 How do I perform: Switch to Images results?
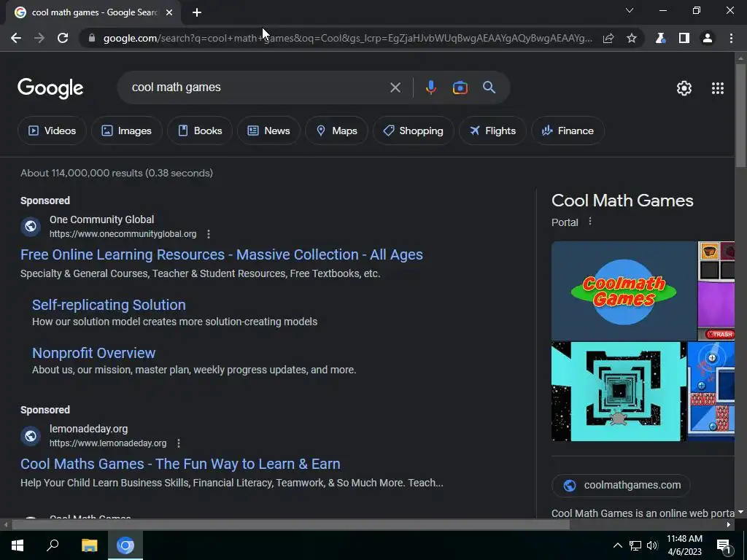pyautogui.click(x=127, y=131)
